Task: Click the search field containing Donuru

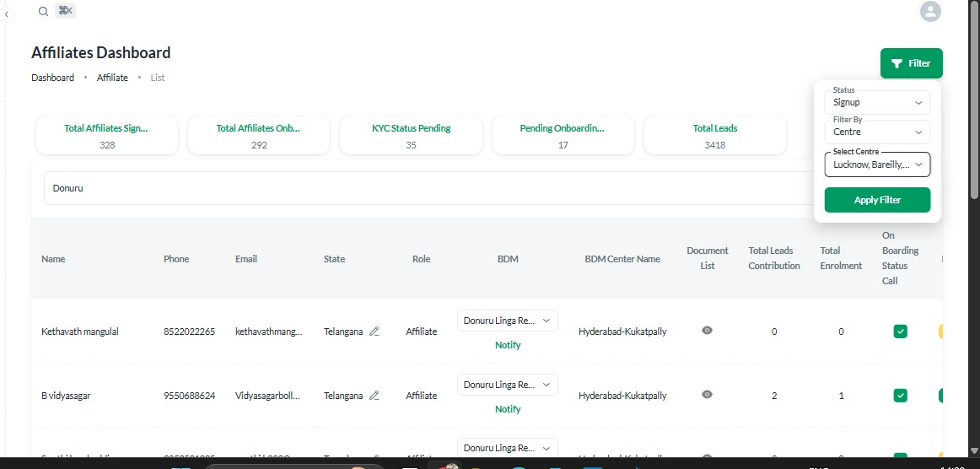Action: point(422,188)
